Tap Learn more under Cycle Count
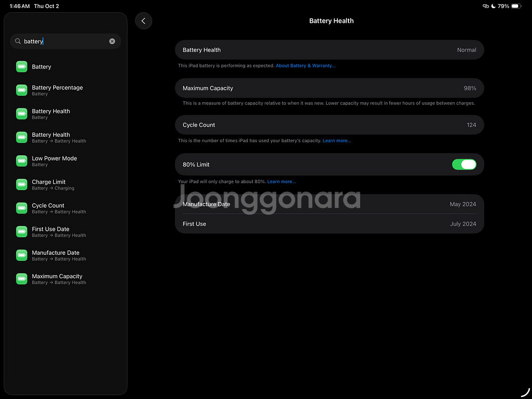Viewport: 532px width, 399px height. [337, 141]
